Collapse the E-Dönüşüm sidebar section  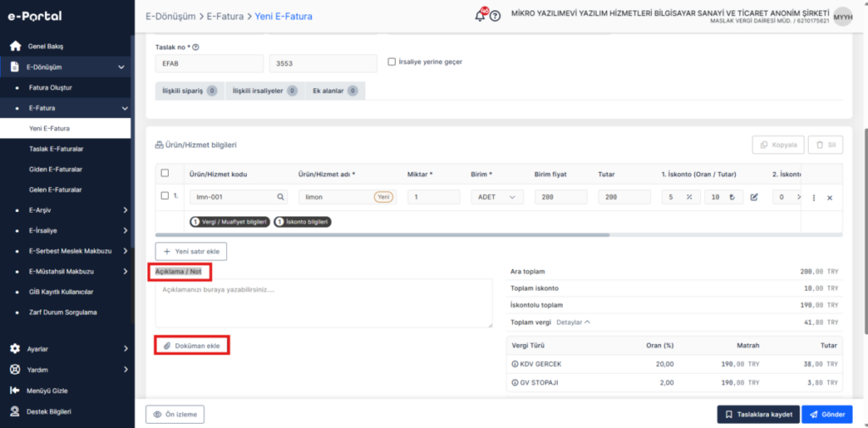click(121, 67)
